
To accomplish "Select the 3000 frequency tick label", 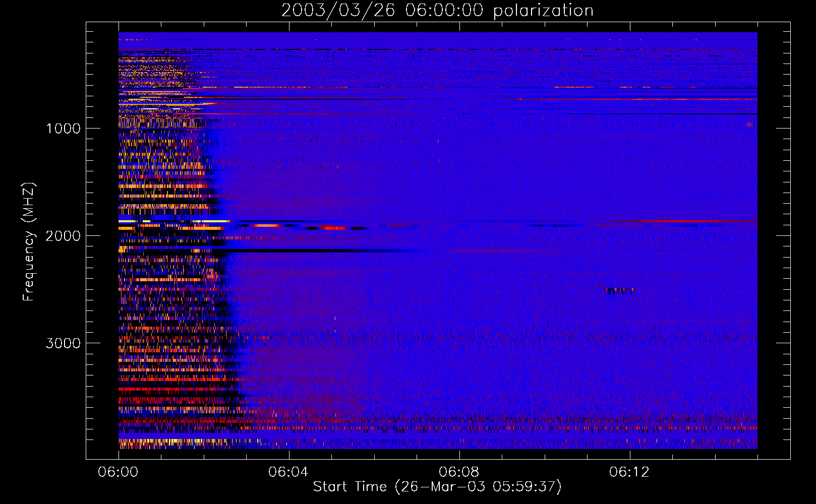I will click(63, 343).
